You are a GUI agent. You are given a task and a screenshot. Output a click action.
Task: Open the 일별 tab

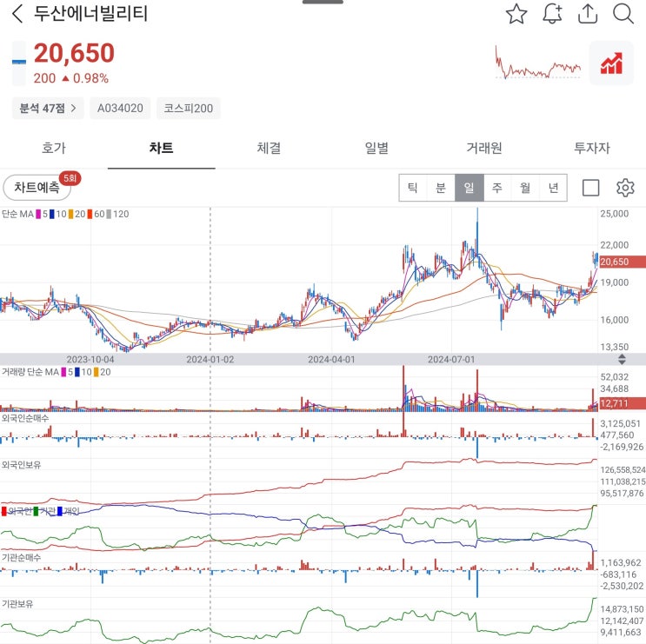click(x=376, y=148)
